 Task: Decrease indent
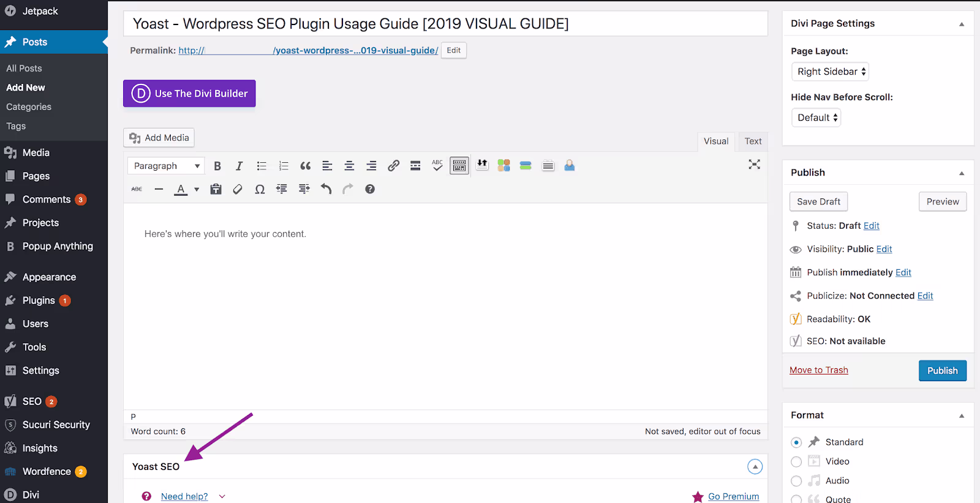point(282,189)
